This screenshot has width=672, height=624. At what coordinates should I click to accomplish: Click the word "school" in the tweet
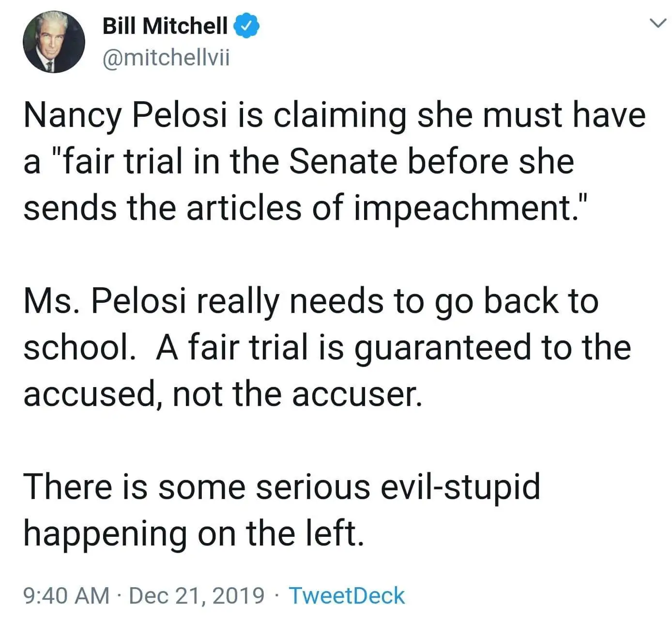coord(76,347)
